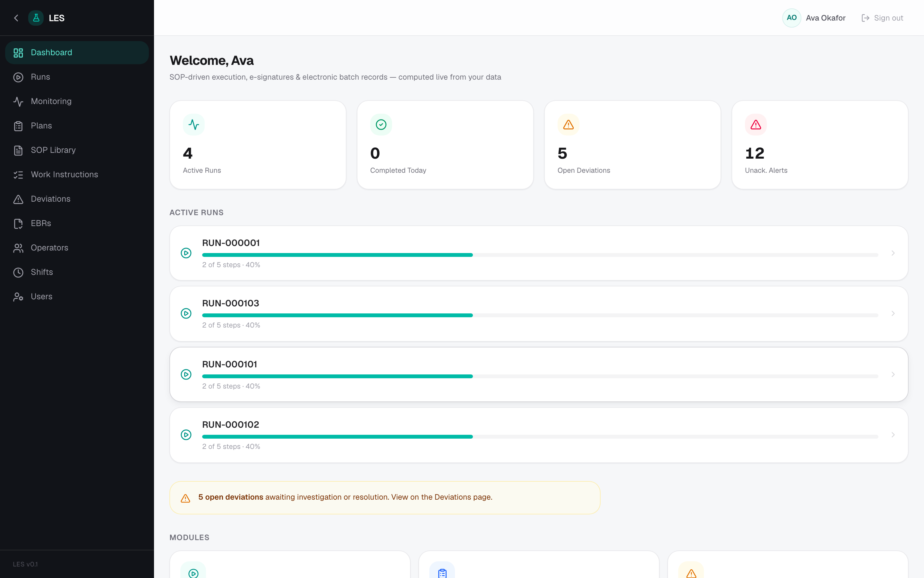Image resolution: width=924 pixels, height=578 pixels.
Task: Navigate to Work Instructions
Action: (77, 175)
